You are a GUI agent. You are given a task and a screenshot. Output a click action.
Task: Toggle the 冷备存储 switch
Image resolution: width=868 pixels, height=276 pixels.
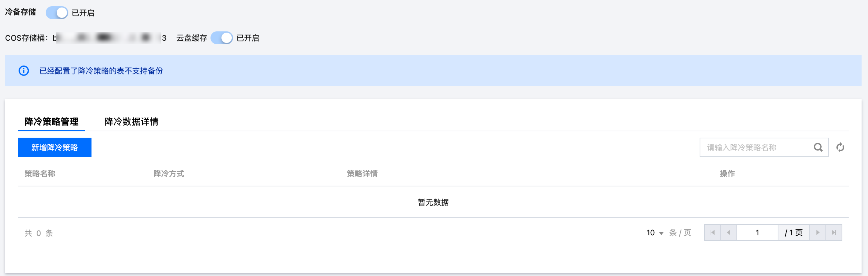[x=57, y=13]
